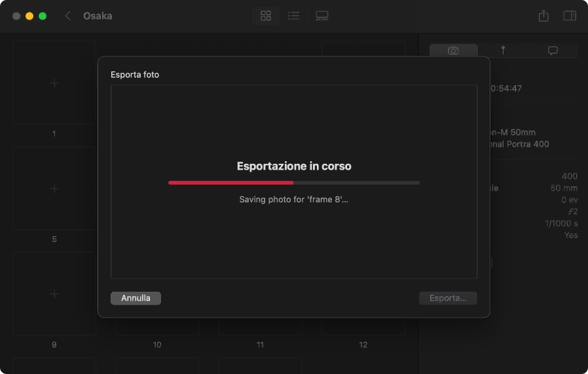Click the '50 mm' focal length value

(564, 188)
